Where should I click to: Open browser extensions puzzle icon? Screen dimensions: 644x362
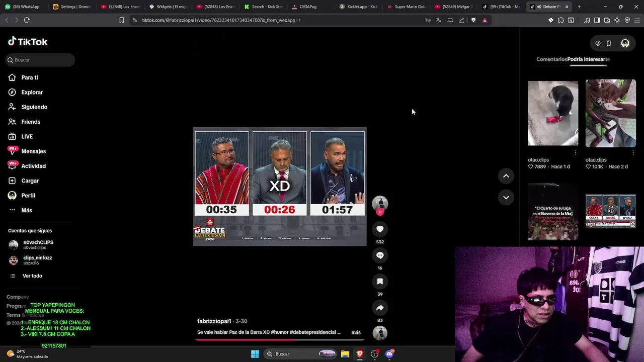point(561,20)
